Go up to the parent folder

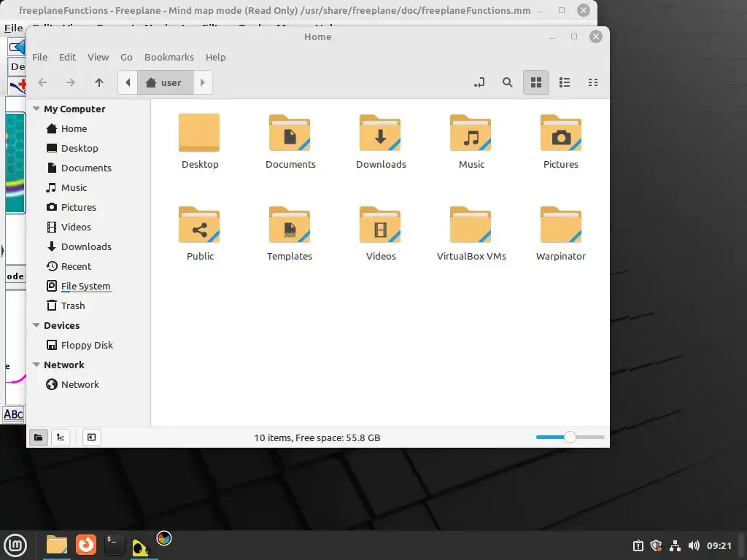pos(99,82)
